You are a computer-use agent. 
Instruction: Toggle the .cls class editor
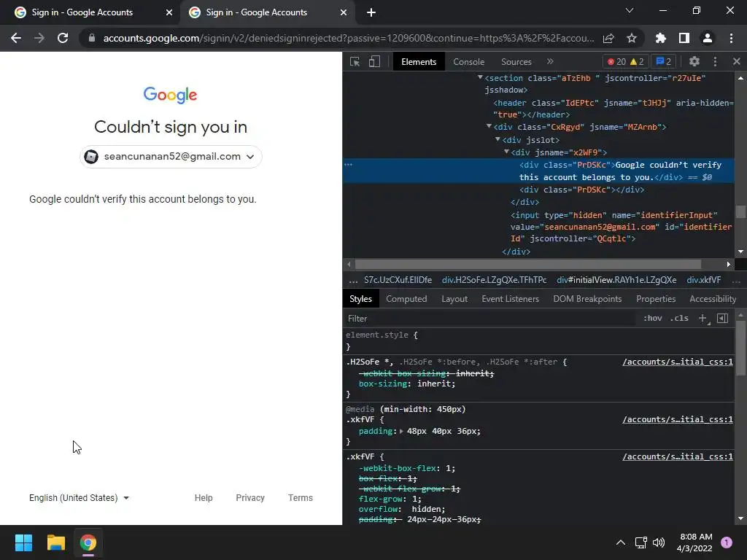pos(679,318)
